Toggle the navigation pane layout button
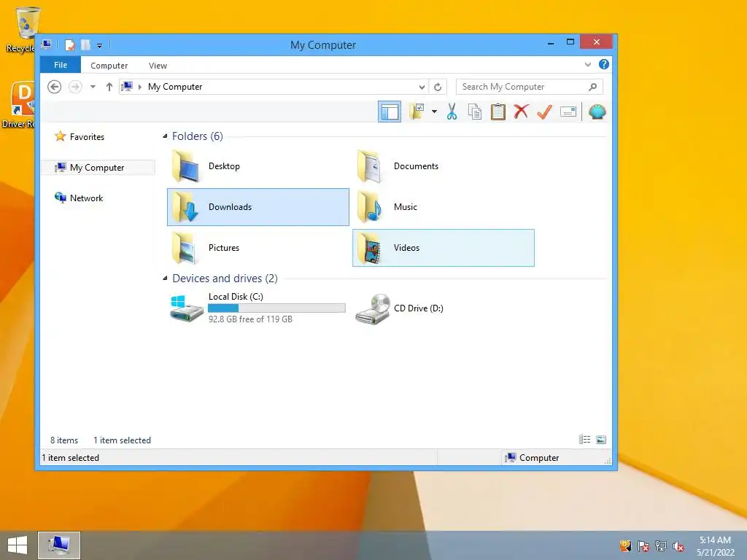The width and height of the screenshot is (747, 560). tap(390, 112)
